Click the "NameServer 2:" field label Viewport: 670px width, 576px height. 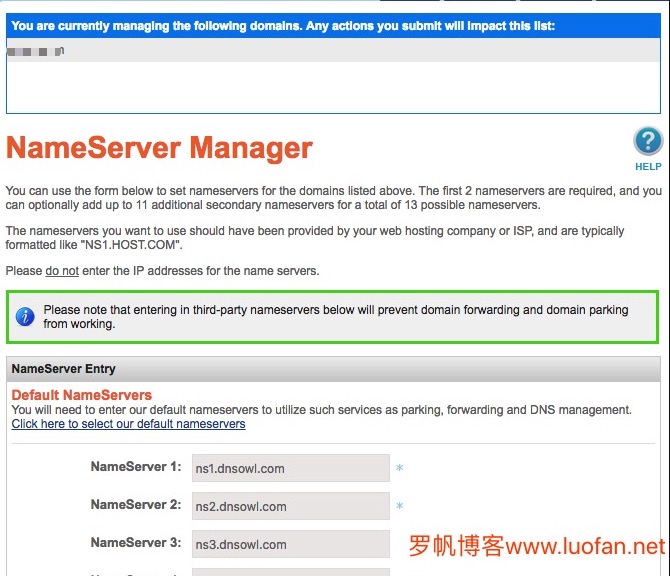click(136, 505)
